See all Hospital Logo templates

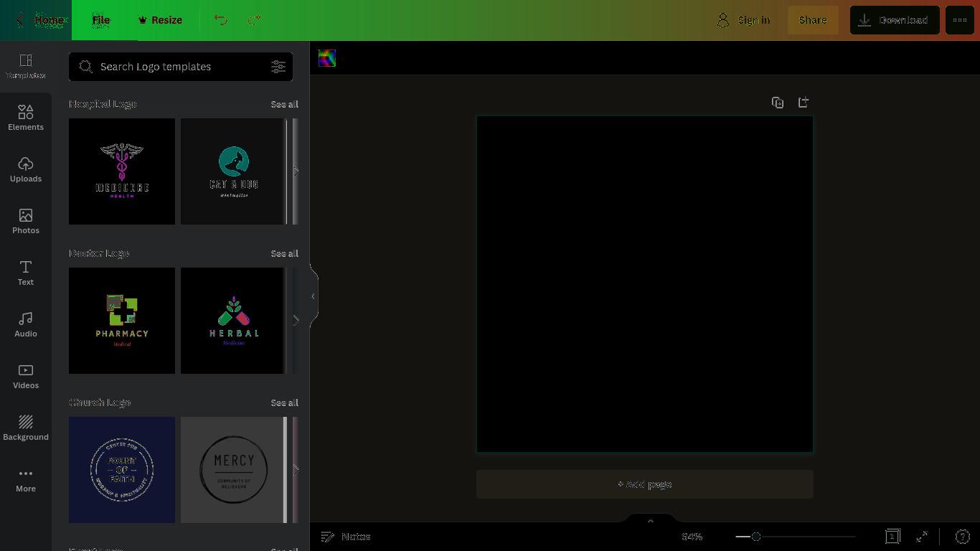tap(284, 104)
